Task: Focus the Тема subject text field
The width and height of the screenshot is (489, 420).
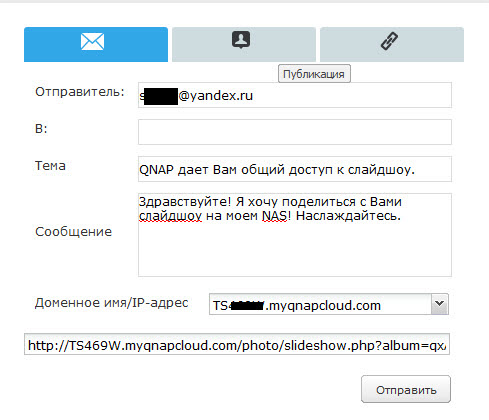Action: point(295,169)
